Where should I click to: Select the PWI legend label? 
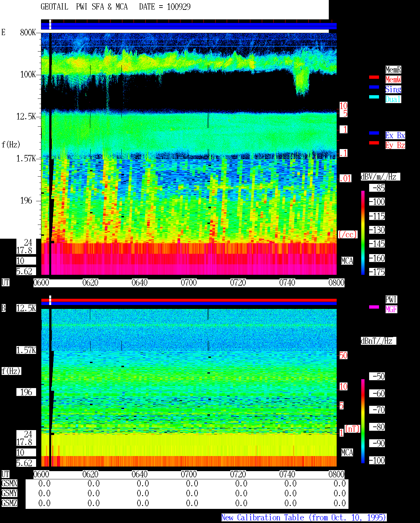pos(391,299)
